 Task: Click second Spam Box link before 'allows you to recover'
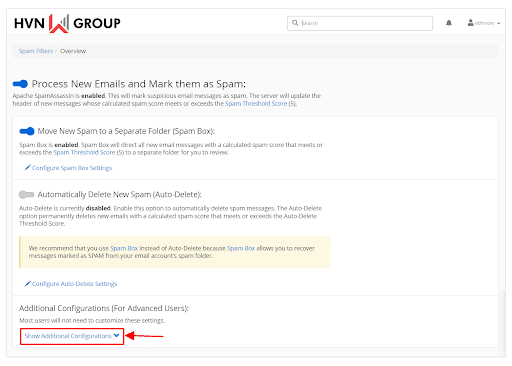[x=241, y=248]
